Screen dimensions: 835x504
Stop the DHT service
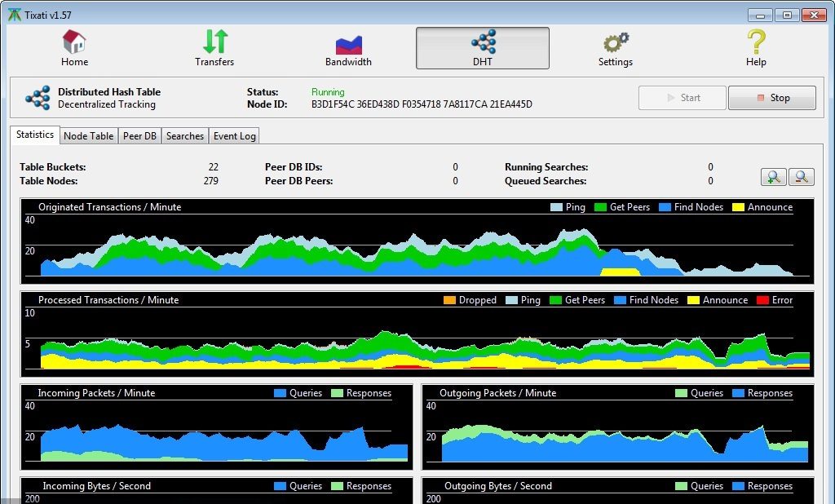tap(772, 98)
